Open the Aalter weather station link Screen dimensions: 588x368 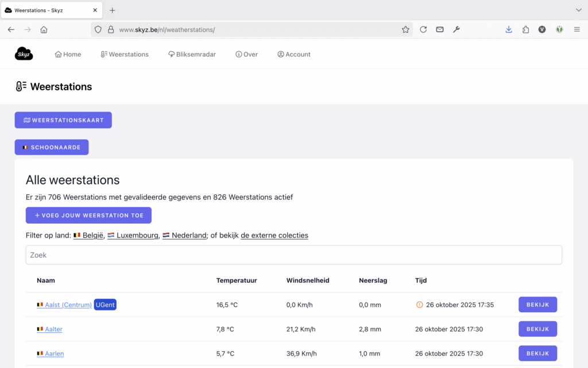pyautogui.click(x=53, y=329)
